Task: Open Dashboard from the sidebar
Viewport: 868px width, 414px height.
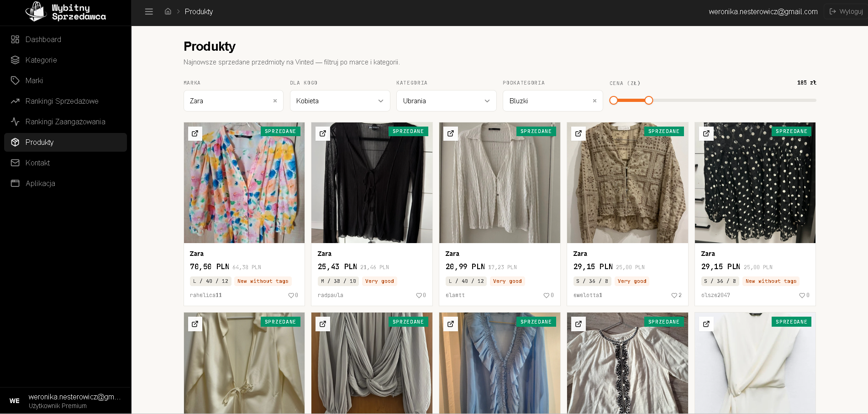Action: (x=65, y=39)
